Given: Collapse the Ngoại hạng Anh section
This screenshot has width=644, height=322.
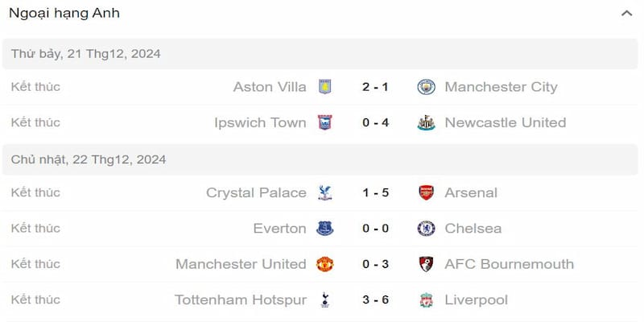Looking at the screenshot, I should pos(626,14).
